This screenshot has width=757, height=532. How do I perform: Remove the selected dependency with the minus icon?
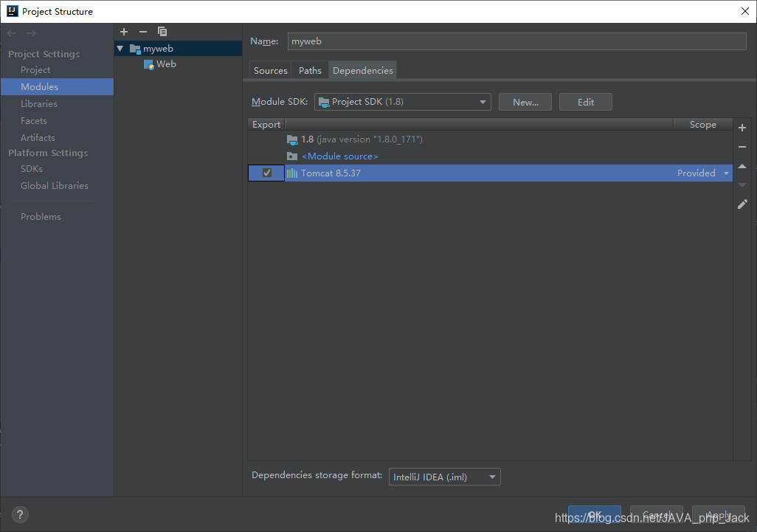pos(742,147)
